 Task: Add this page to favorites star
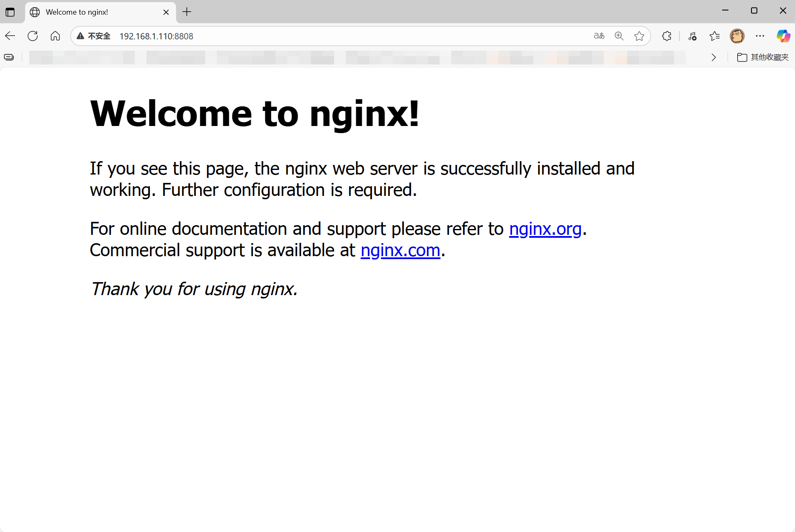pyautogui.click(x=639, y=36)
